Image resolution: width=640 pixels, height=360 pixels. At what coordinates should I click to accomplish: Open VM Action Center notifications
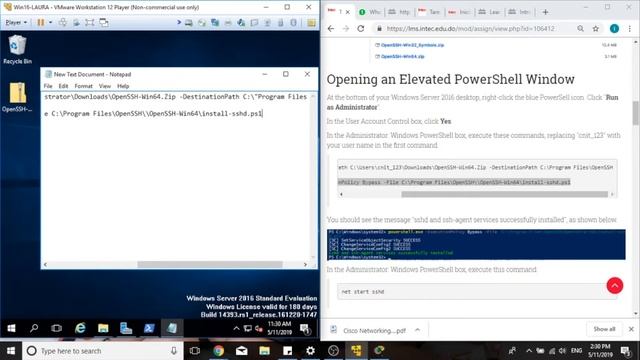click(x=305, y=328)
